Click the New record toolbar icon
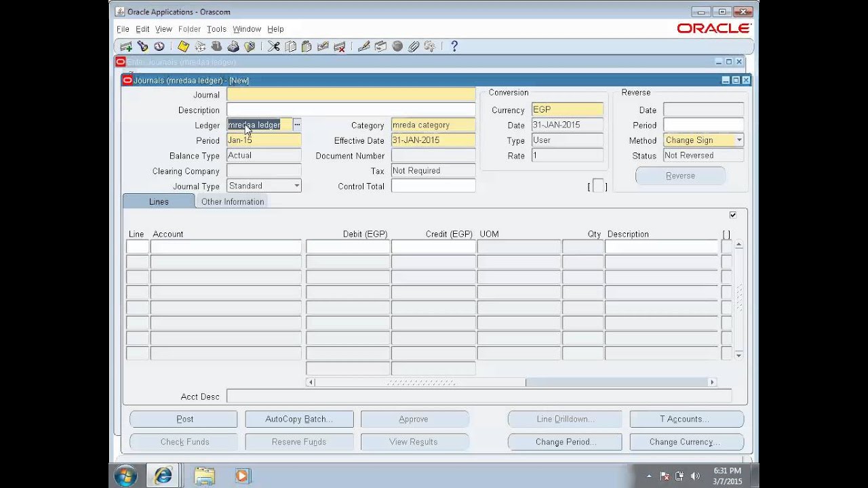The width and height of the screenshot is (868, 488). click(125, 46)
